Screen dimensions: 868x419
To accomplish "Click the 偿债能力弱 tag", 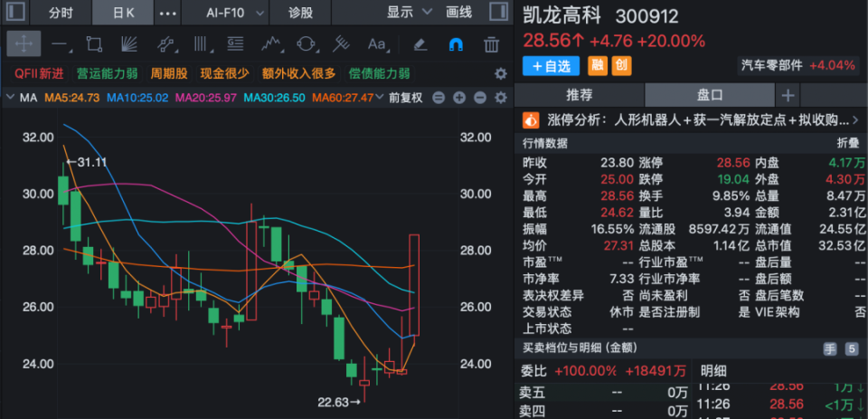I will (379, 73).
